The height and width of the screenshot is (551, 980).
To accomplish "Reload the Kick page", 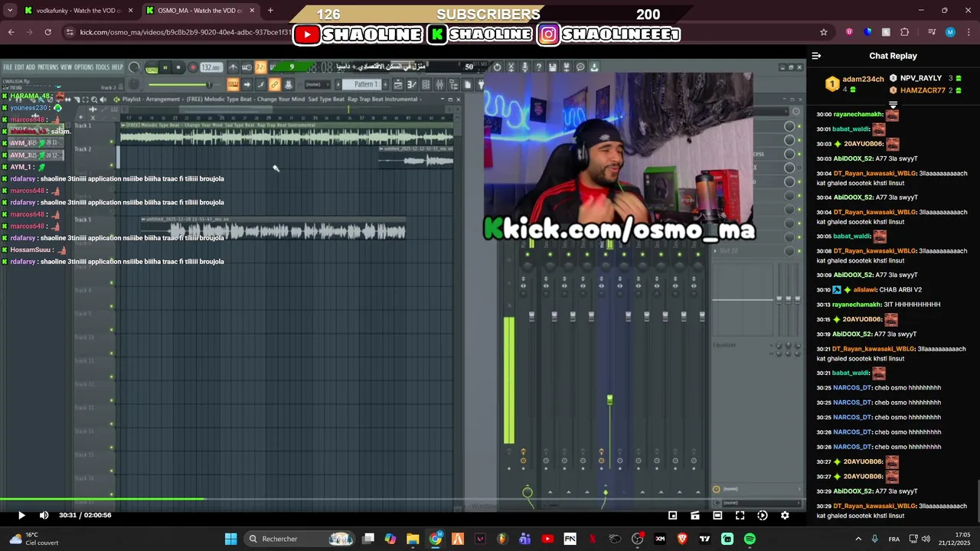I will click(x=47, y=32).
